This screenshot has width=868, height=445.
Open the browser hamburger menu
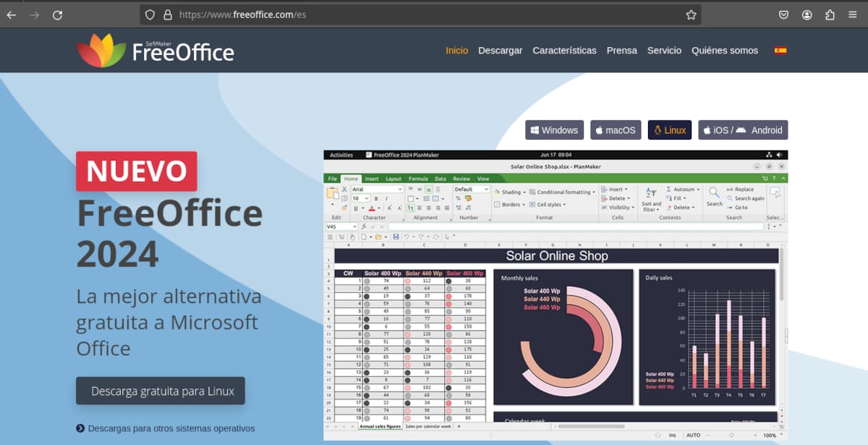tap(853, 14)
